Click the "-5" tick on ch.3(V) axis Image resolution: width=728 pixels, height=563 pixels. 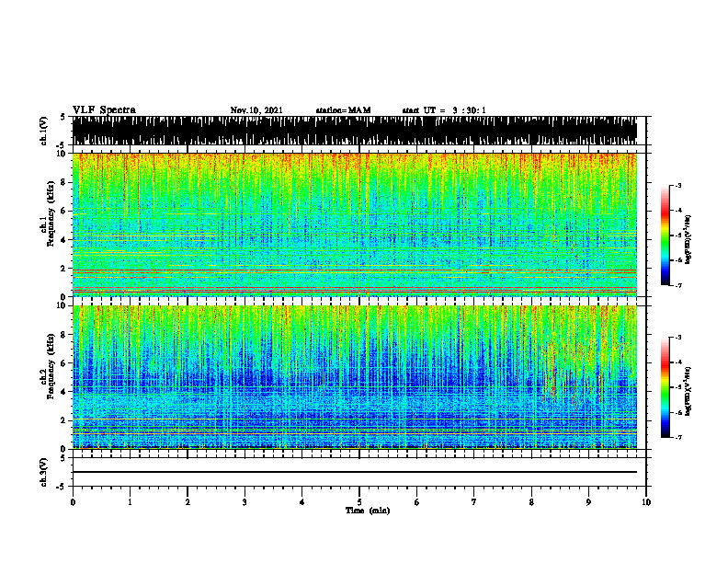[62, 487]
